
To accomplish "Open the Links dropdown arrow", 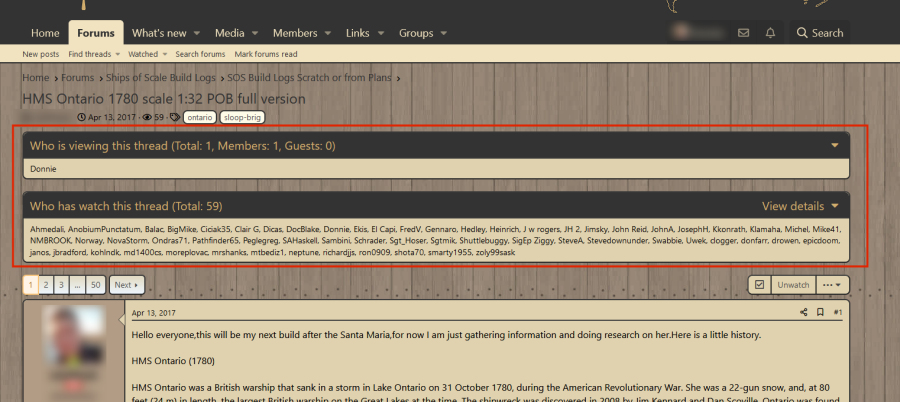I will click(379, 33).
